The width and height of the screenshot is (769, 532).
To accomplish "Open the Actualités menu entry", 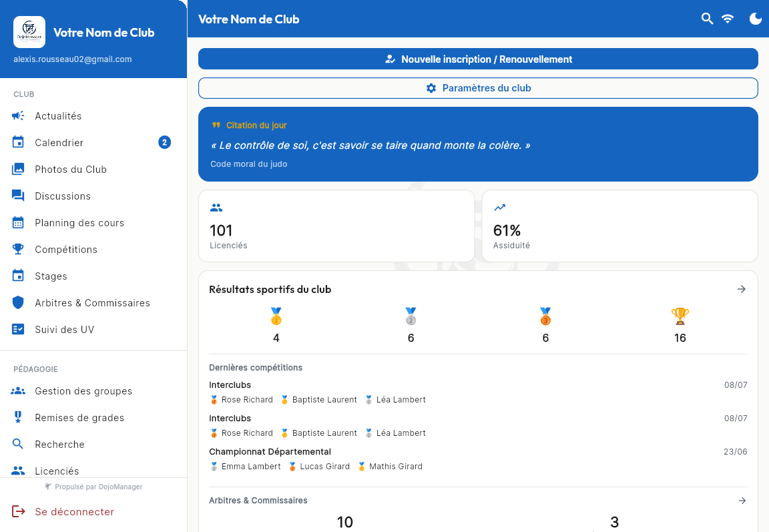I will [93, 115].
